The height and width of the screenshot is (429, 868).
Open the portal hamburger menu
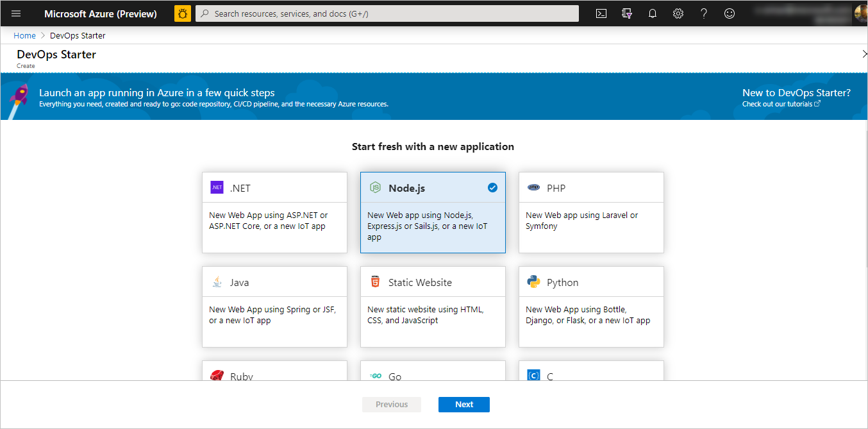15,13
